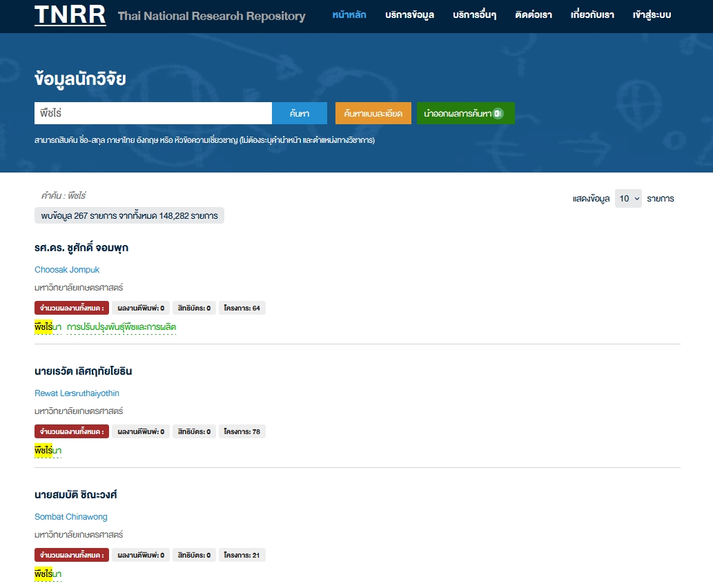Click the โครงการ: 64 badge
This screenshot has height=588, width=713.
click(x=242, y=308)
